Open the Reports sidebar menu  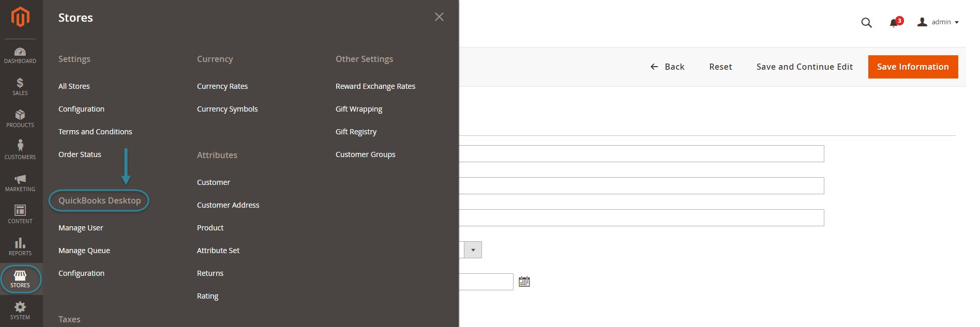tap(20, 246)
